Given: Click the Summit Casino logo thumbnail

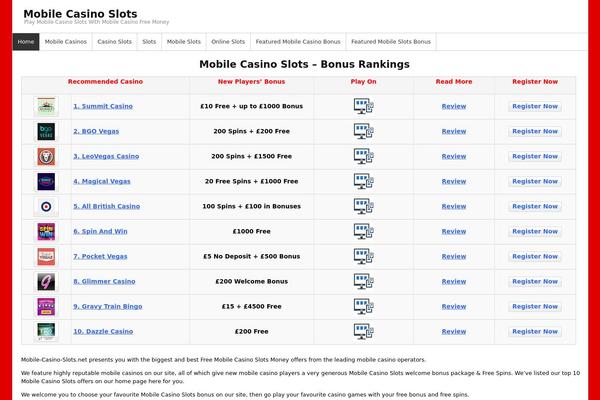Looking at the screenshot, I should [46, 106].
